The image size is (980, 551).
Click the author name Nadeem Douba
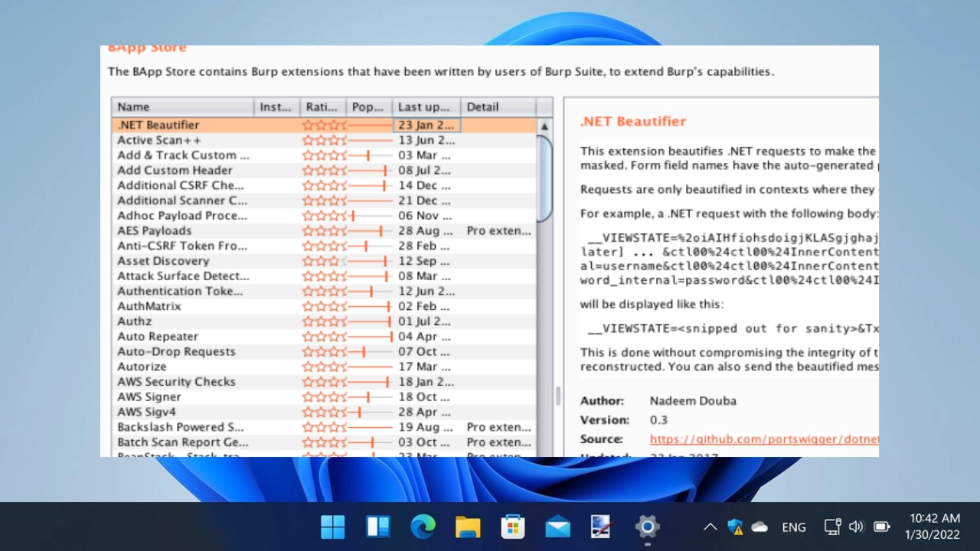tap(693, 401)
